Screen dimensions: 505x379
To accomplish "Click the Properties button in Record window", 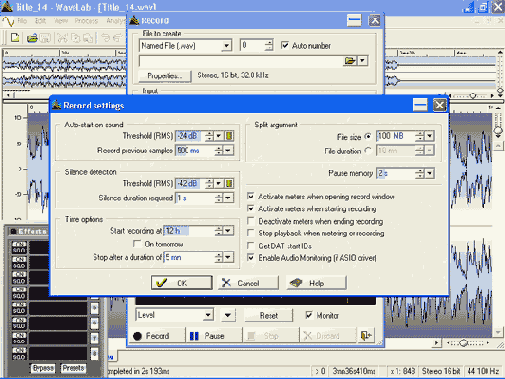I will tap(165, 76).
